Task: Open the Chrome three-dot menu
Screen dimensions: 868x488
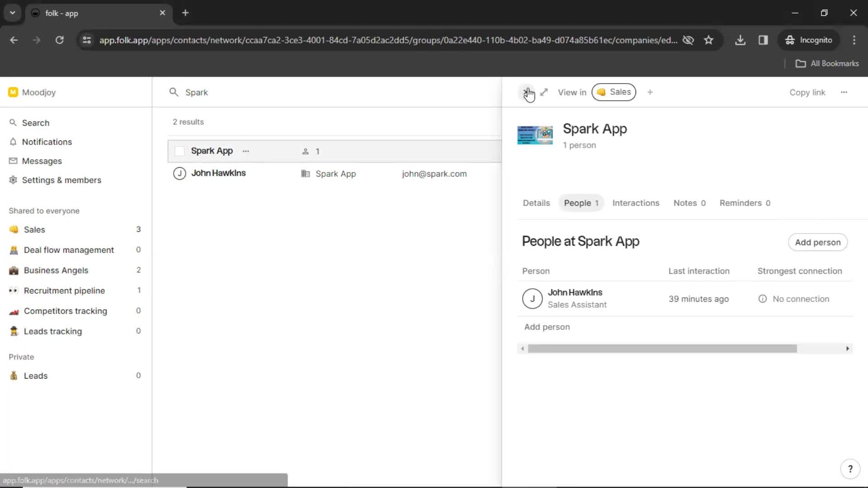Action: [854, 40]
